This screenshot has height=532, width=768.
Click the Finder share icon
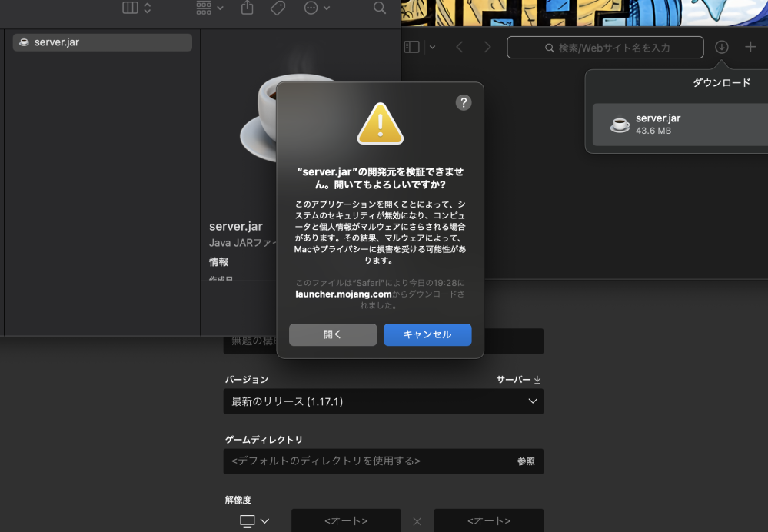(x=248, y=8)
